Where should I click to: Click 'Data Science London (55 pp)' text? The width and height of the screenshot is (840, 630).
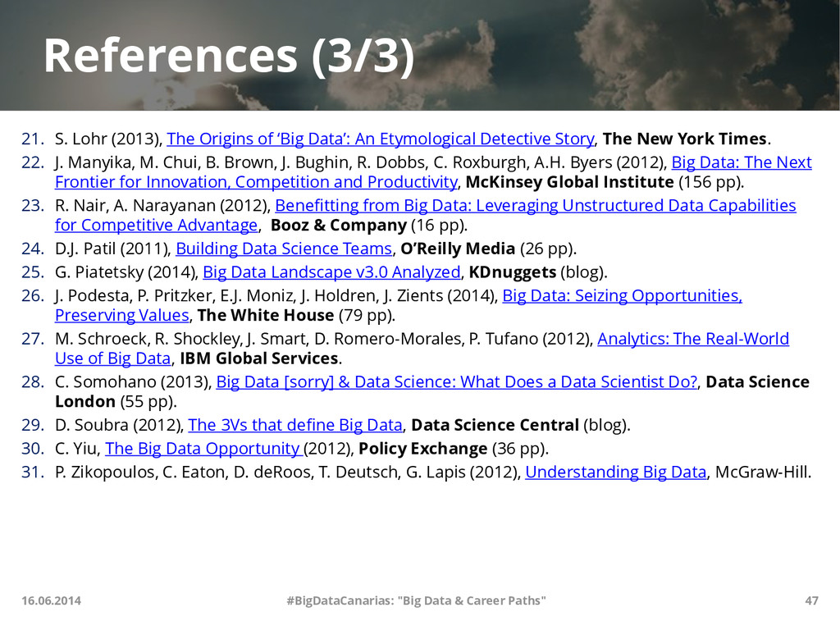(431, 391)
